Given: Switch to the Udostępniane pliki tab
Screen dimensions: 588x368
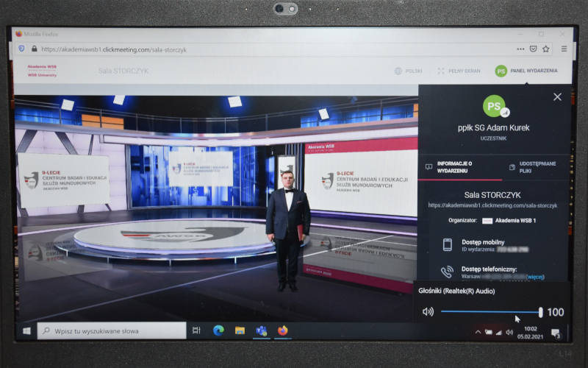Looking at the screenshot, I should [531, 166].
